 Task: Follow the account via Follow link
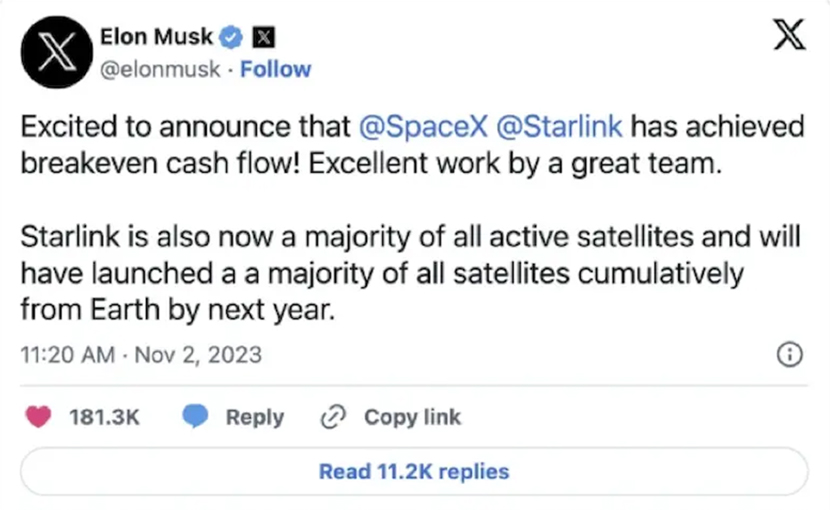point(274,69)
